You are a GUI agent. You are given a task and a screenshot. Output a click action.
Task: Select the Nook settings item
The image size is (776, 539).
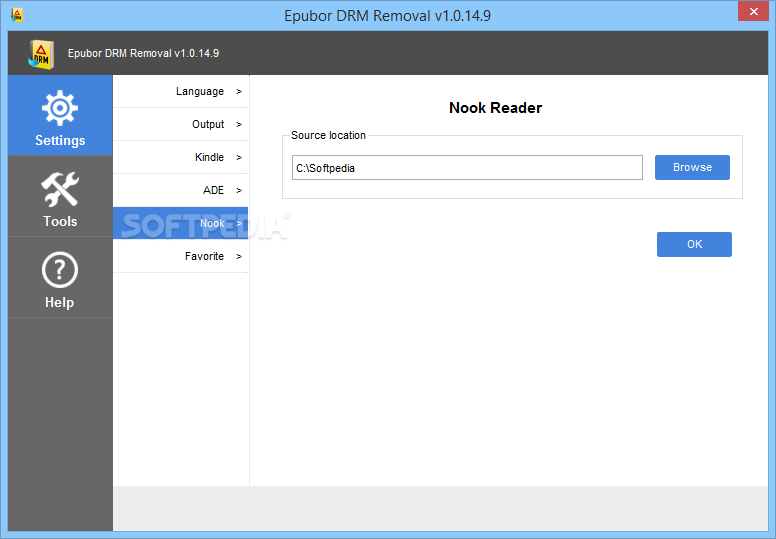click(x=181, y=223)
